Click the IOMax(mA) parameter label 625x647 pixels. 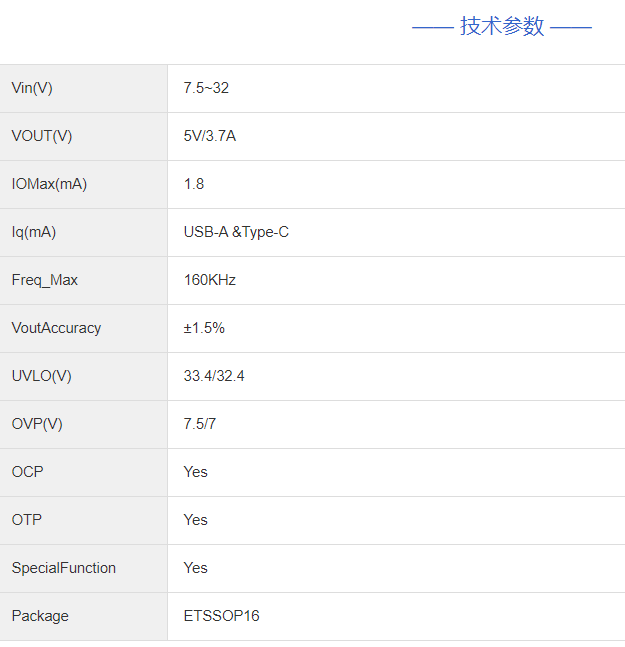(x=49, y=184)
